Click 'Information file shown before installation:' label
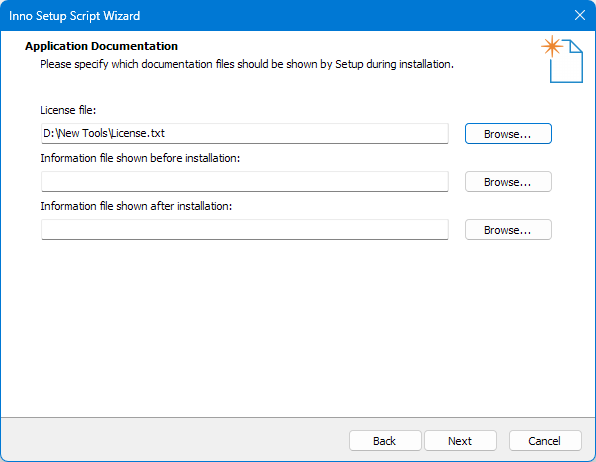 click(x=140, y=158)
